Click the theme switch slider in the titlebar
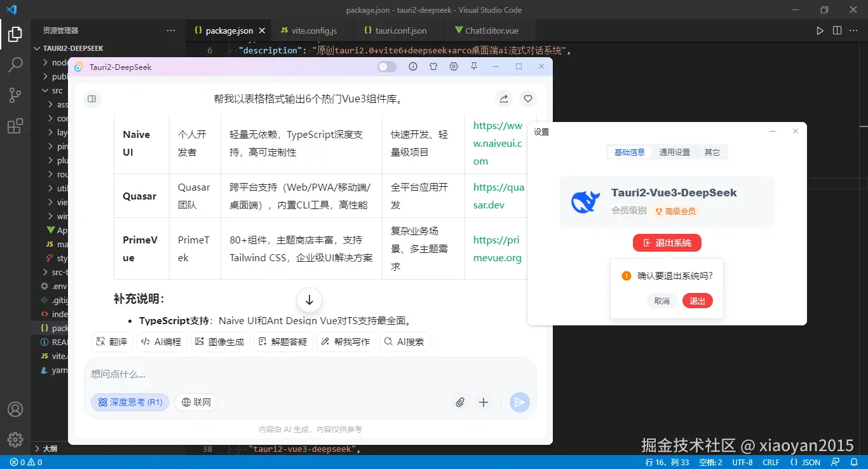868x469 pixels. tap(386, 66)
